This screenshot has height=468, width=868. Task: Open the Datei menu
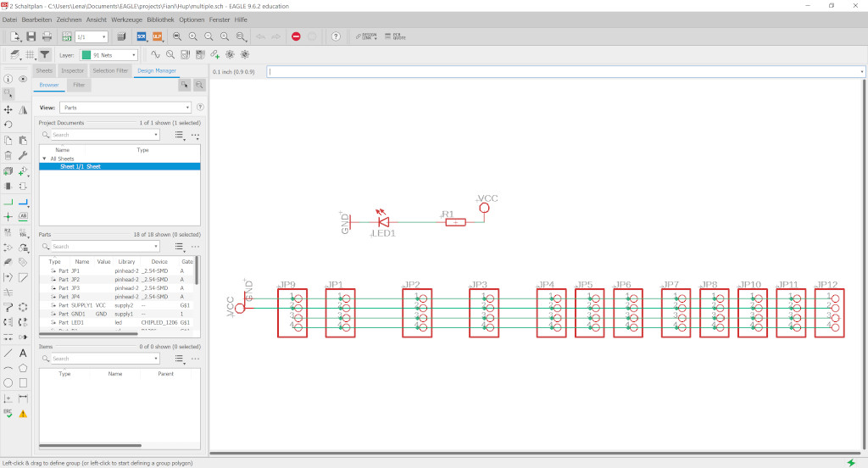coord(9,19)
